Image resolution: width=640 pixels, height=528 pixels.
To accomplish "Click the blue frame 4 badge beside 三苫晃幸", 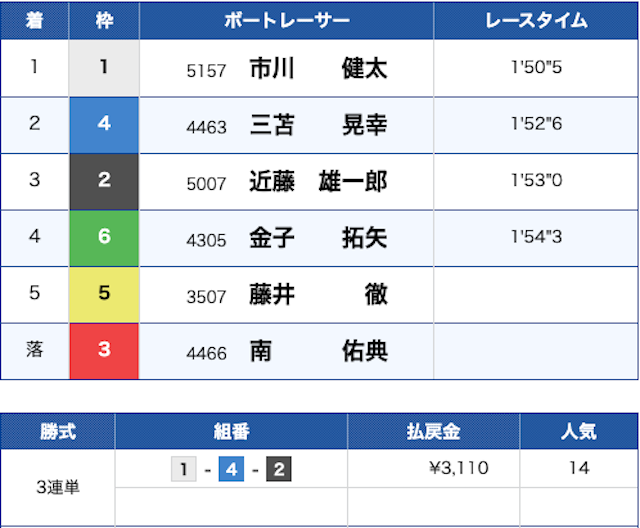I will pos(104,125).
